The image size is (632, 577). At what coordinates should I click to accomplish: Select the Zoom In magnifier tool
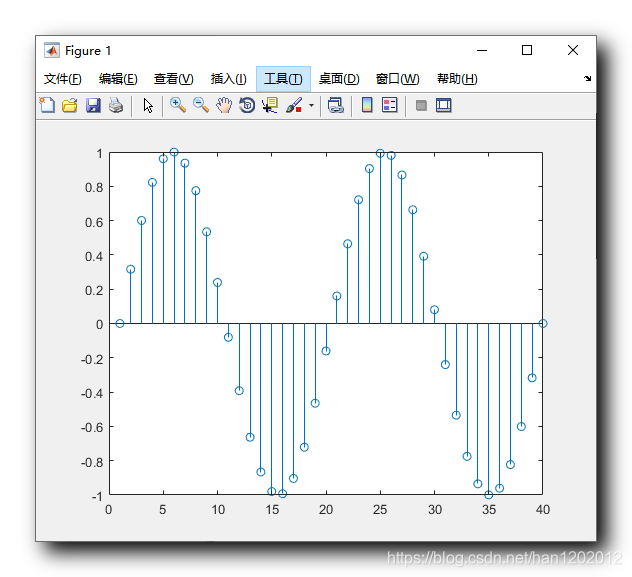178,105
